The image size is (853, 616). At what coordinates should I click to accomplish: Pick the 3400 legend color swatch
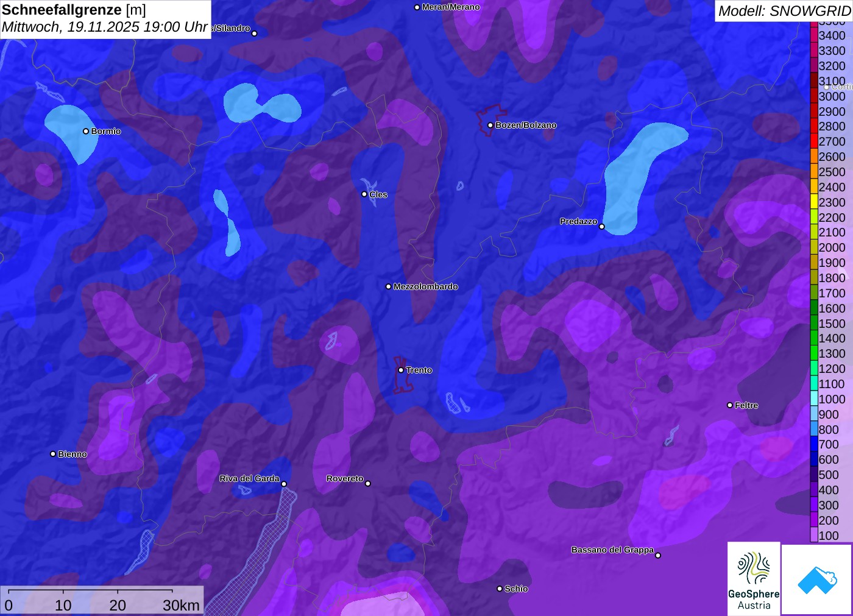[814, 35]
